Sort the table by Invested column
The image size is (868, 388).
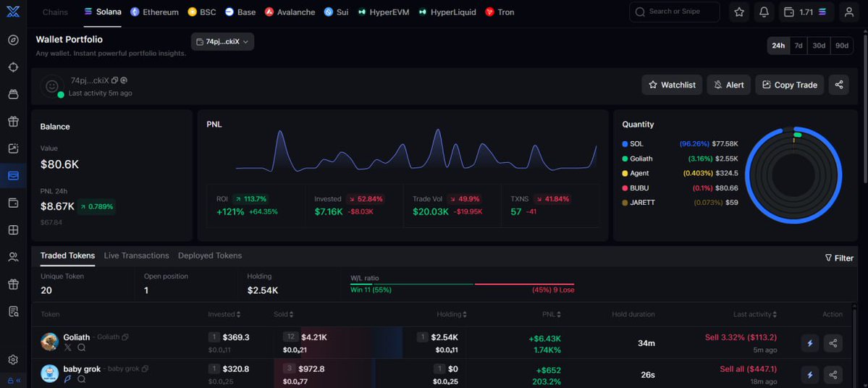click(x=224, y=314)
